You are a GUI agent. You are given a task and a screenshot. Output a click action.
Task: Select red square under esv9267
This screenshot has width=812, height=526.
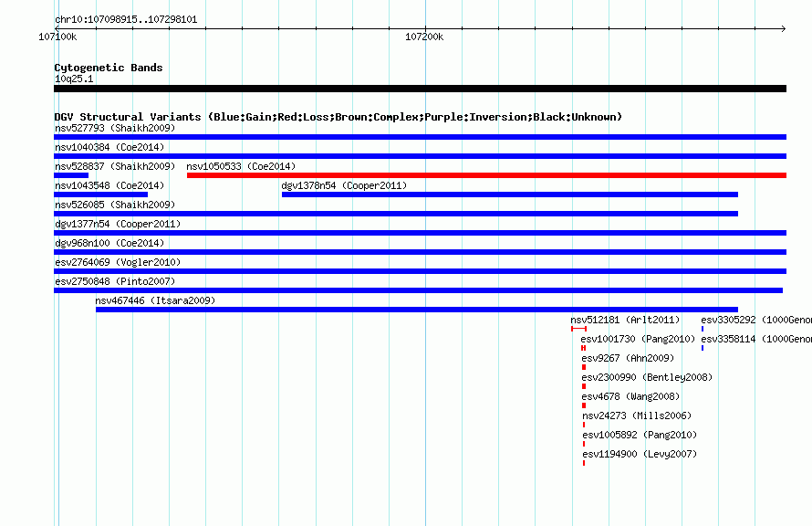click(x=584, y=367)
